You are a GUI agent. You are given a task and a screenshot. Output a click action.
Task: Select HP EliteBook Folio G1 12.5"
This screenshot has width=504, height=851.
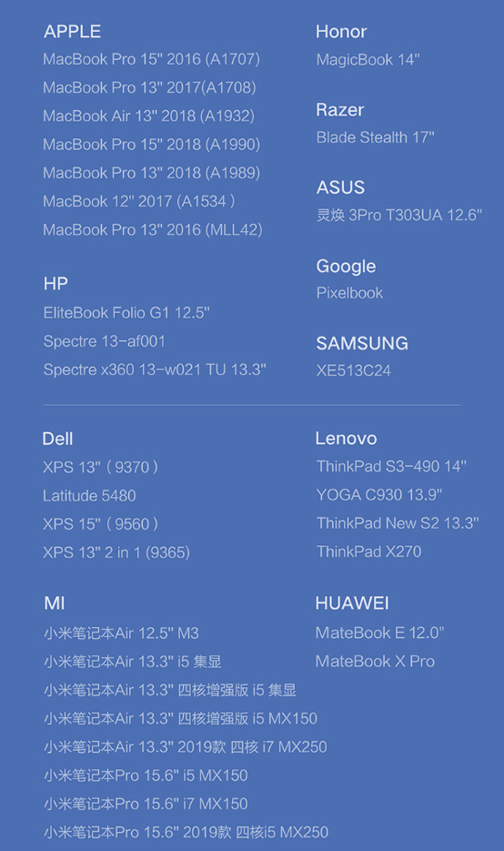pos(126,312)
